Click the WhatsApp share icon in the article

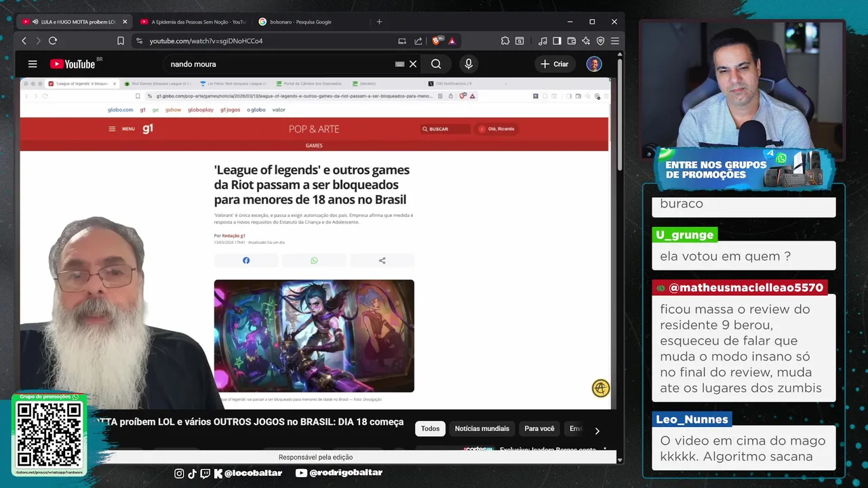[x=314, y=260]
